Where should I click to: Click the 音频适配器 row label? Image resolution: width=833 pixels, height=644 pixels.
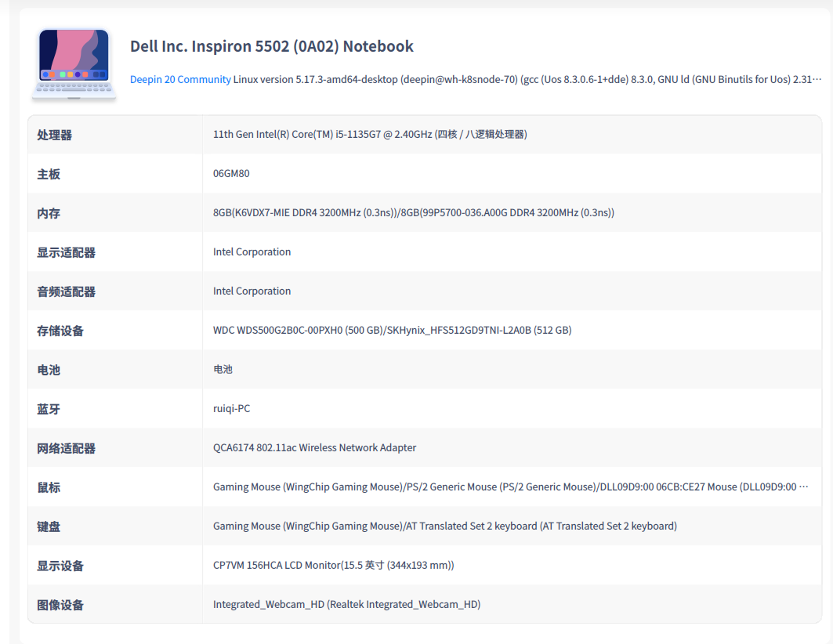[66, 292]
